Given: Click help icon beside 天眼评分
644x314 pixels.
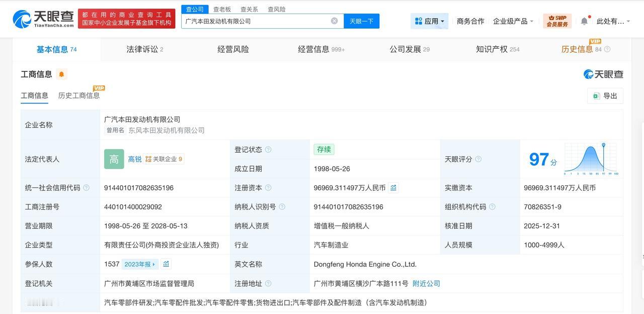Looking at the screenshot, I should [478, 159].
